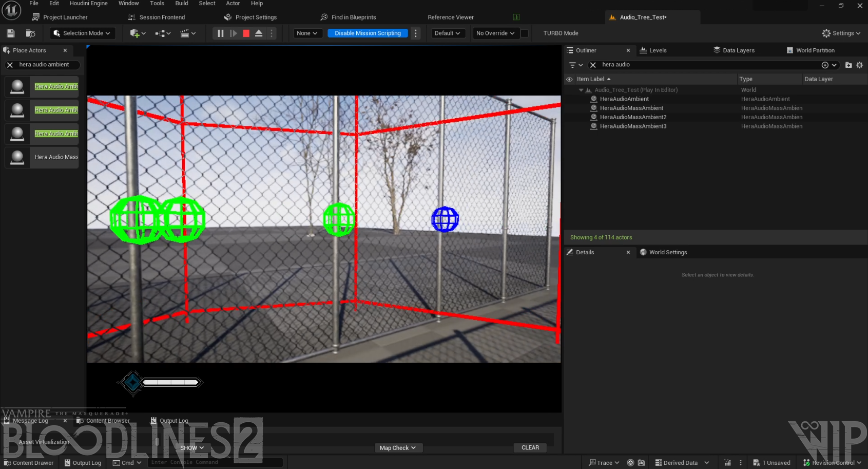868x469 pixels.
Task: Click the Disable Mission Scripting toggle button
Action: tap(368, 33)
